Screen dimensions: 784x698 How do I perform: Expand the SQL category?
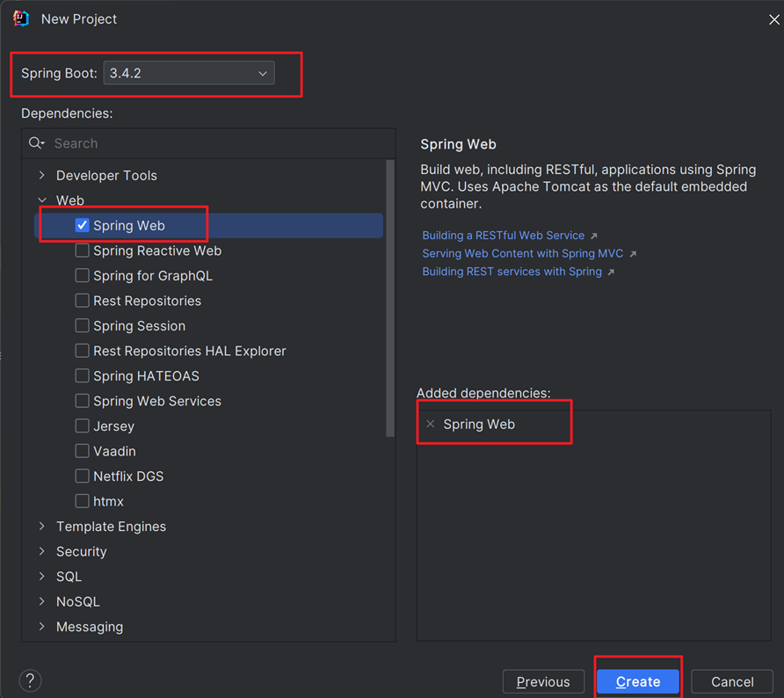coord(42,576)
